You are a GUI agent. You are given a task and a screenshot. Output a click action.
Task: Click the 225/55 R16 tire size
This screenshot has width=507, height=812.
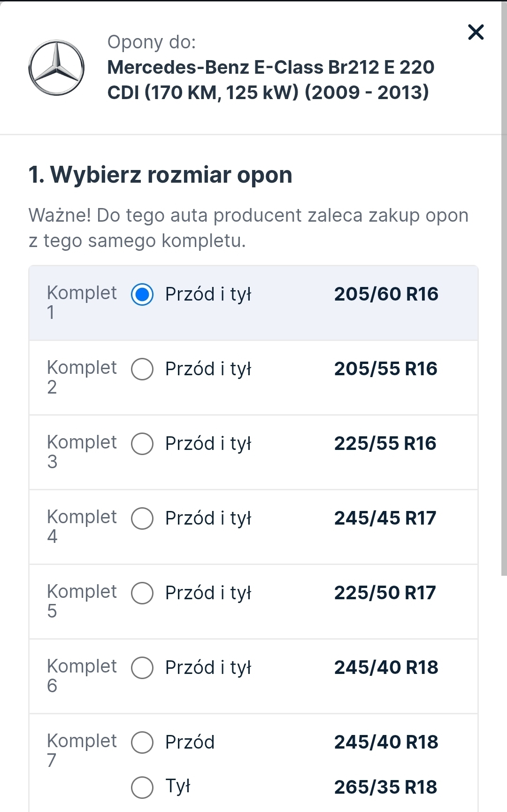pos(385,444)
